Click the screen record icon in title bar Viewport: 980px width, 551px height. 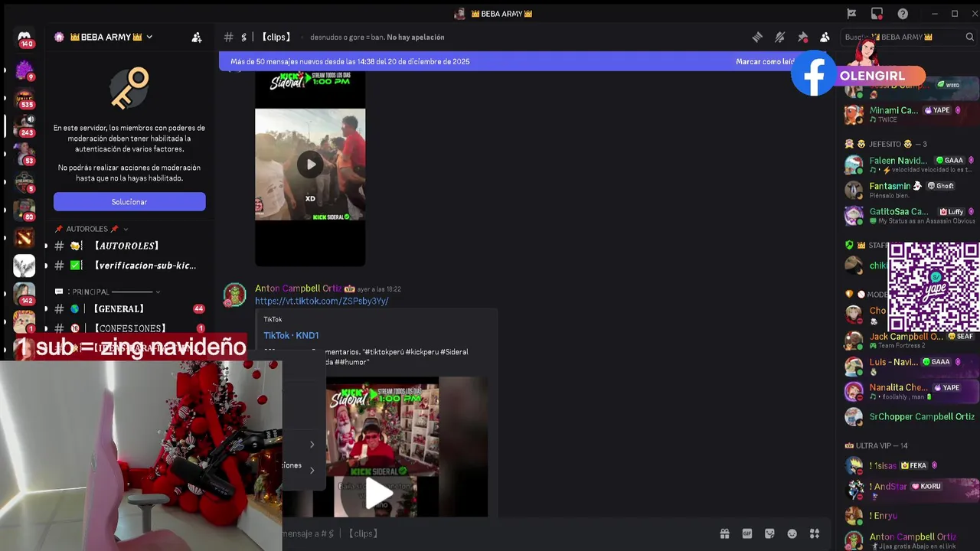(x=877, y=14)
